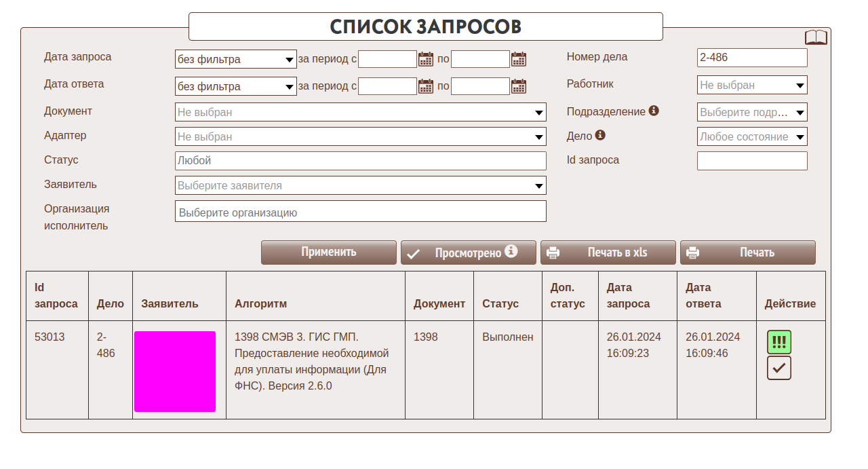This screenshot has height=469, width=868.
Task: Open calendar for request date end
Action: click(x=519, y=59)
